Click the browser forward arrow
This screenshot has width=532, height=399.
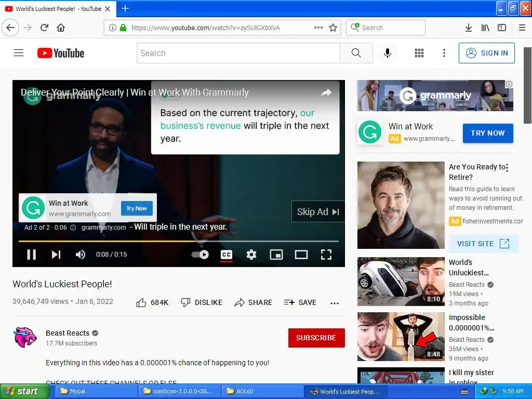pos(28,28)
